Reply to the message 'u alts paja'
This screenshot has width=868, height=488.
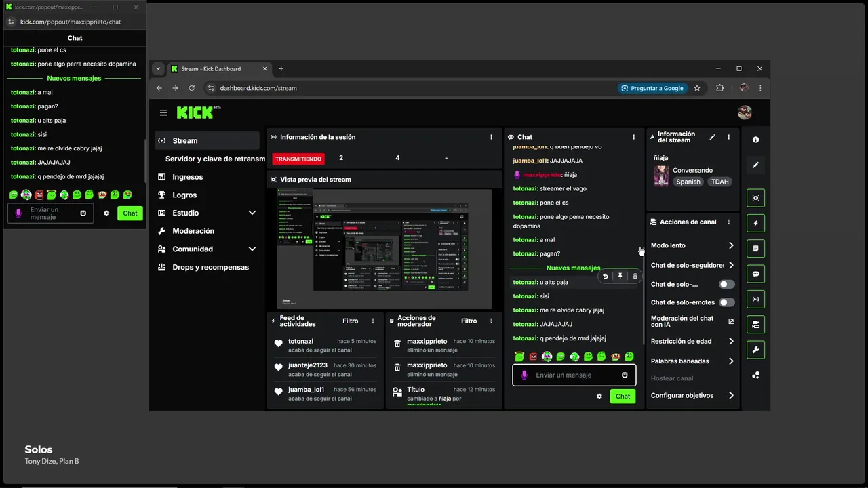coord(606,276)
